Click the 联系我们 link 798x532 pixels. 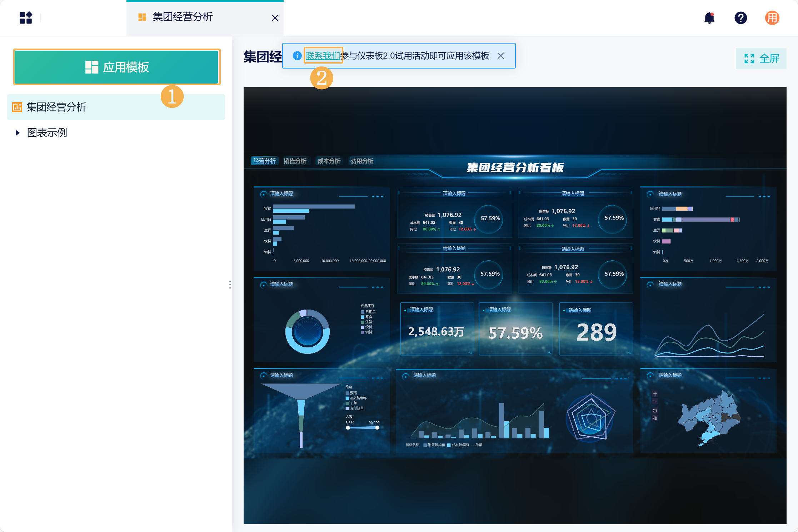click(323, 56)
